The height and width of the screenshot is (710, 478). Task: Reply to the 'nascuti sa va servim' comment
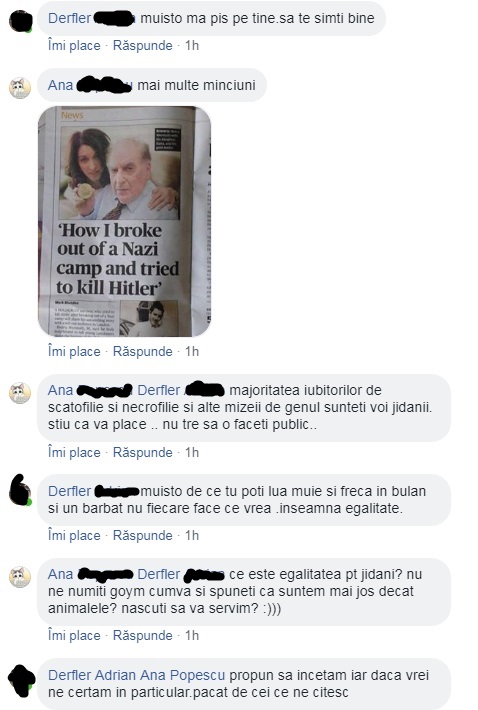(143, 635)
